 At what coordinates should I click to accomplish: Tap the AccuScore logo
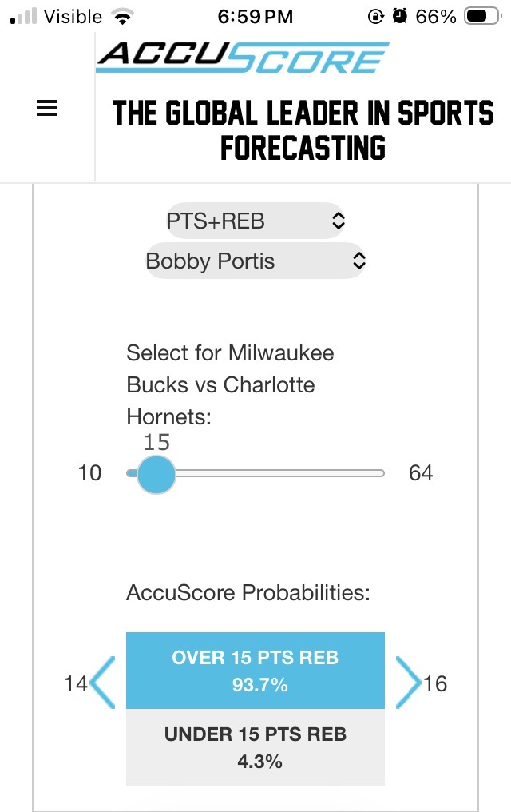tap(243, 58)
